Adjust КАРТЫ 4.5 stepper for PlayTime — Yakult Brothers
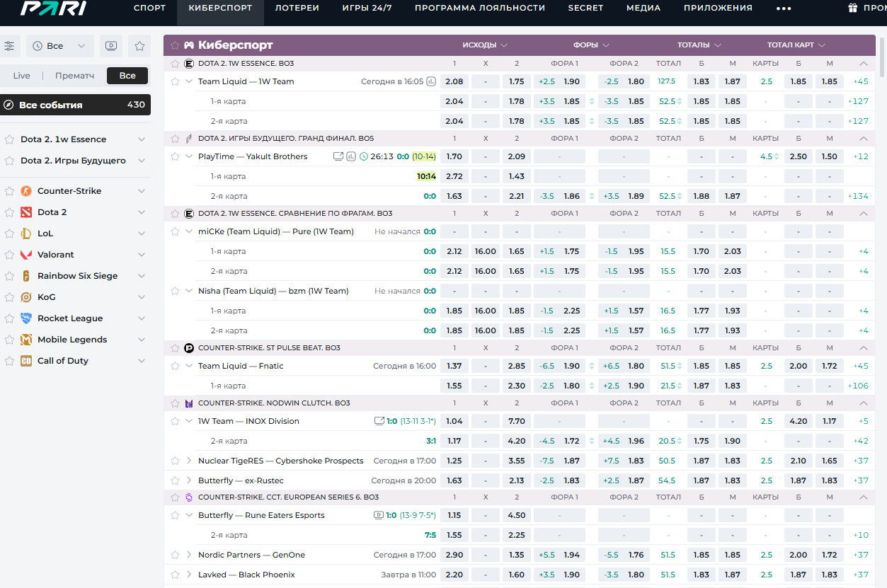This screenshot has width=887, height=588. pyautogui.click(x=777, y=156)
